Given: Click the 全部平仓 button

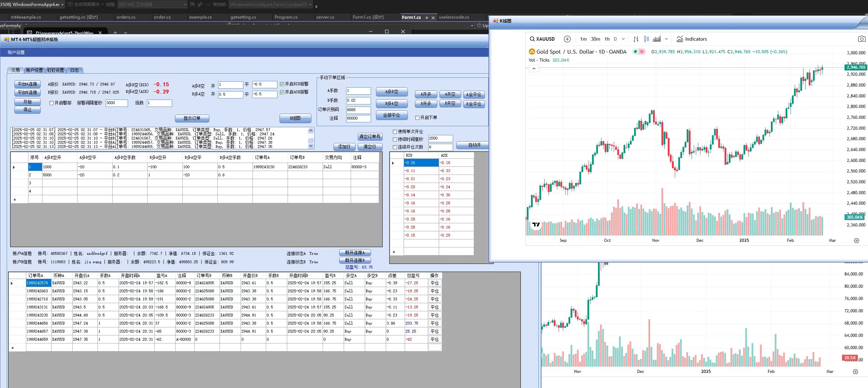Looking at the screenshot, I should [391, 115].
